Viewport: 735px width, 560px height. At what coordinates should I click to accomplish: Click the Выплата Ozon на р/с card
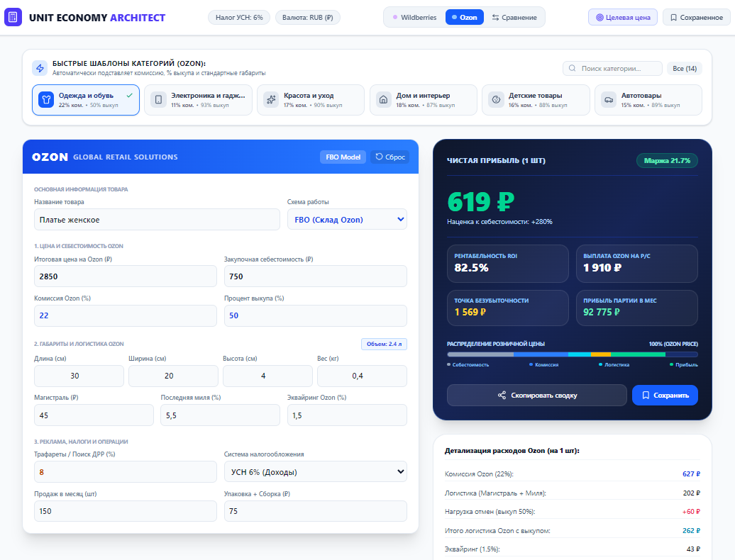[636, 264]
